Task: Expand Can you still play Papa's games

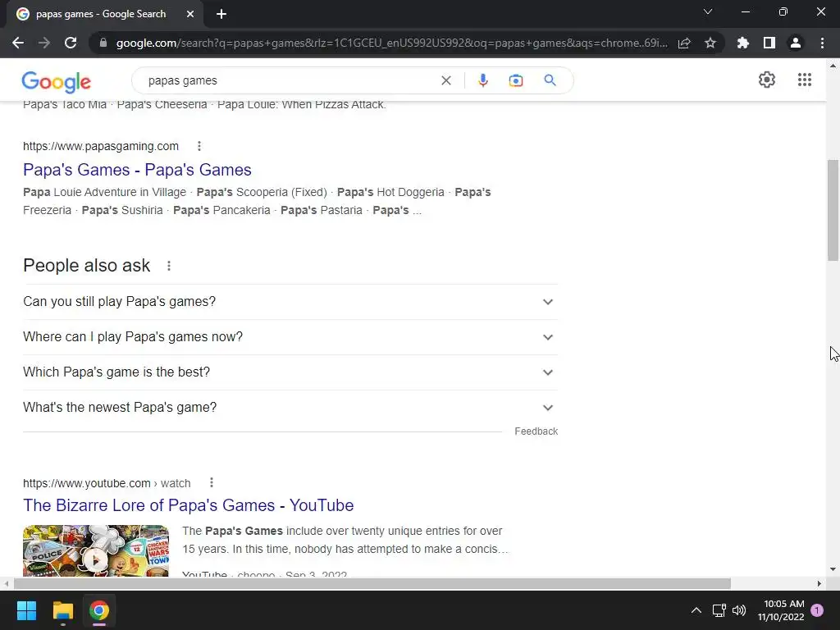Action: 290,302
